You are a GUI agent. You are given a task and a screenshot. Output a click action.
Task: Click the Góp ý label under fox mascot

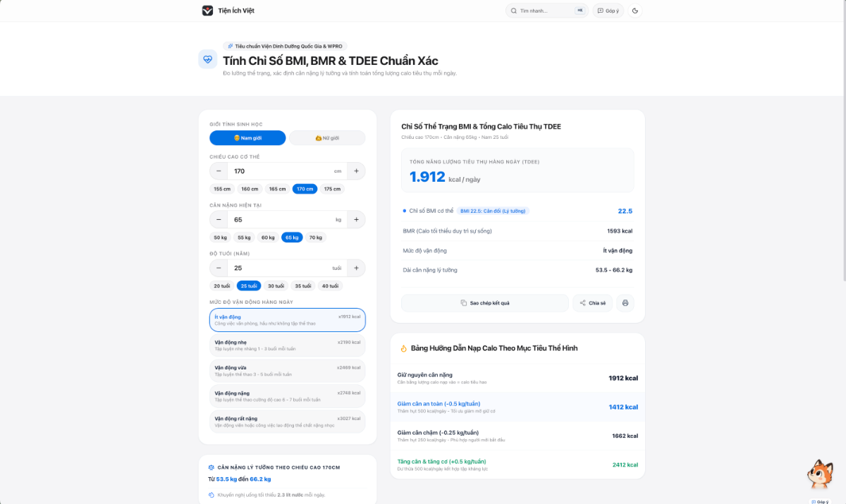tap(821, 501)
